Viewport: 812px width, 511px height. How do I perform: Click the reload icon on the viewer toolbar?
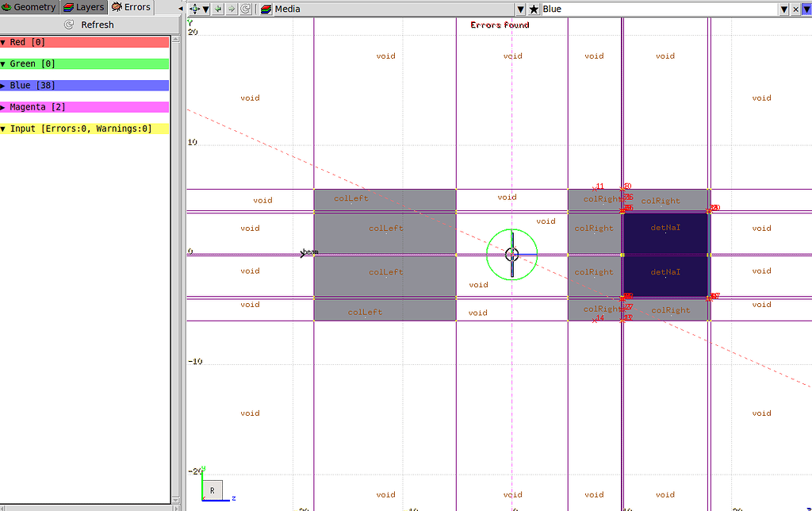(246, 9)
